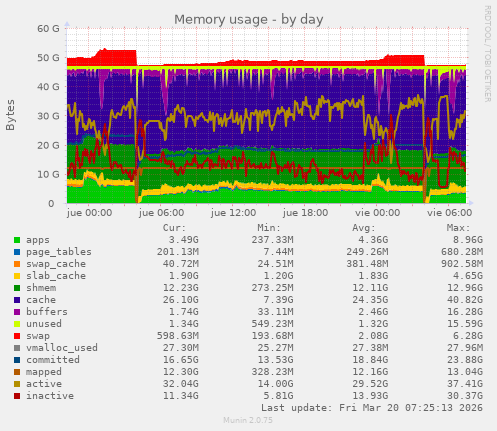This screenshot has width=497, height=431.
Task: Click the active olive legend swatch
Action: (17, 384)
